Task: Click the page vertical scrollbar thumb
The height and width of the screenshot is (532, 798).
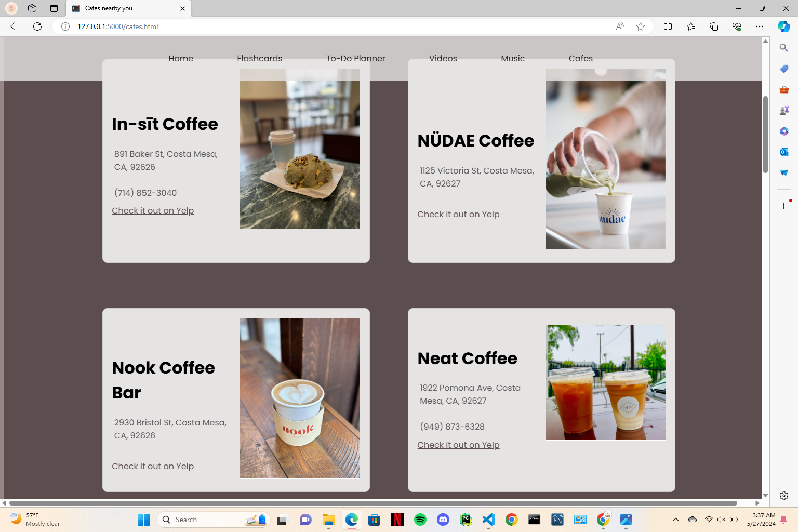Action: click(765, 135)
